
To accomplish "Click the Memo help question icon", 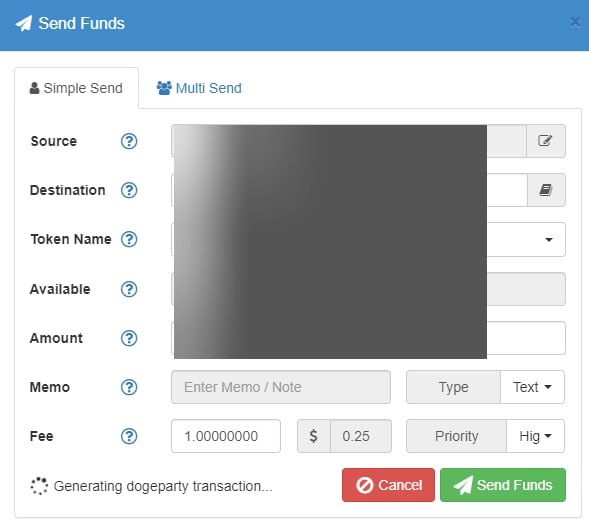I will 129,387.
